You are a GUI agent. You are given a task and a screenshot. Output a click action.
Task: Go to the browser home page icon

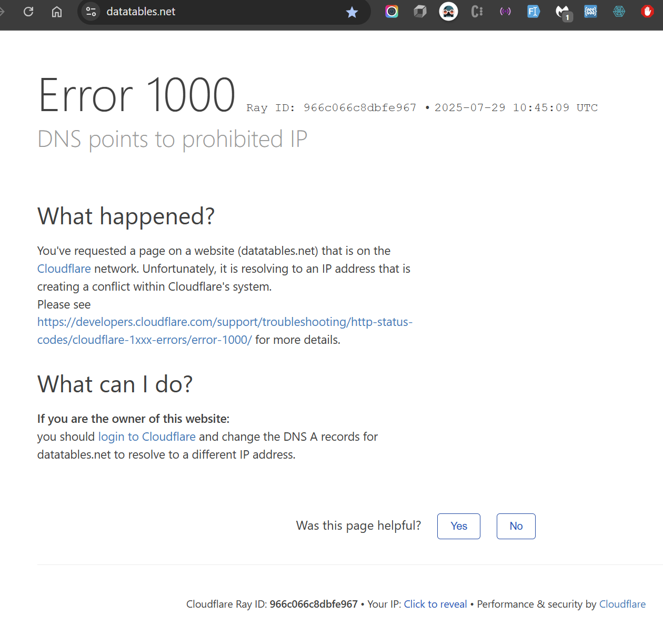pos(57,12)
